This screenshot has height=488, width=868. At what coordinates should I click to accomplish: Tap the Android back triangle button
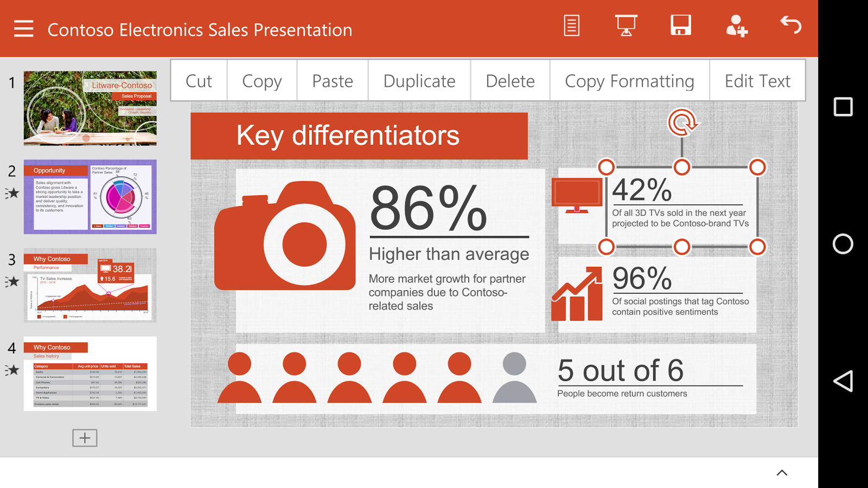tap(843, 381)
